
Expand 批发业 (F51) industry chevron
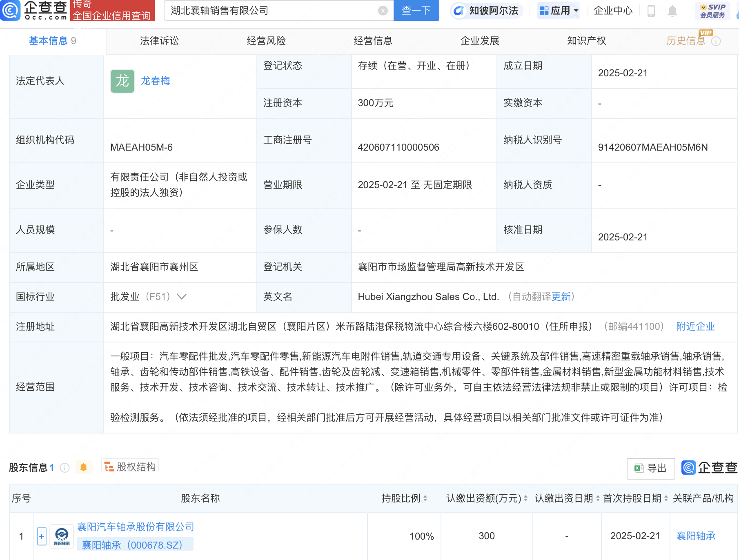point(182,297)
